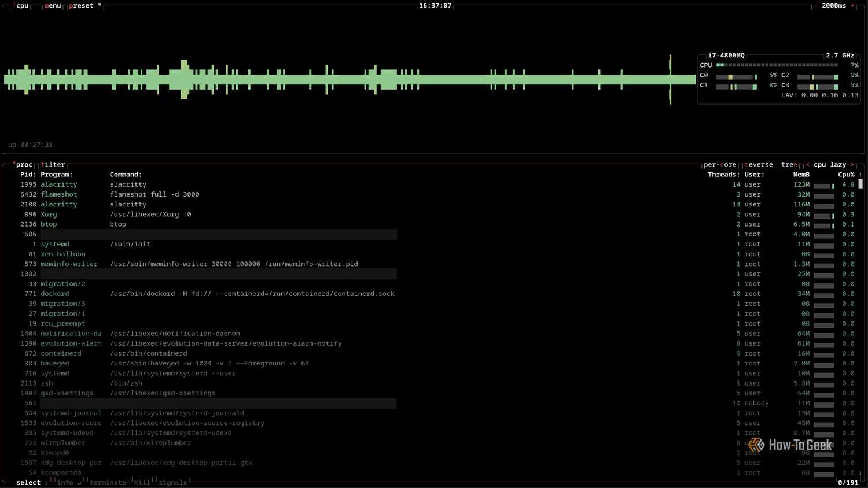The width and height of the screenshot is (868, 488).
Task: Open the btop menu
Action: click(53, 6)
